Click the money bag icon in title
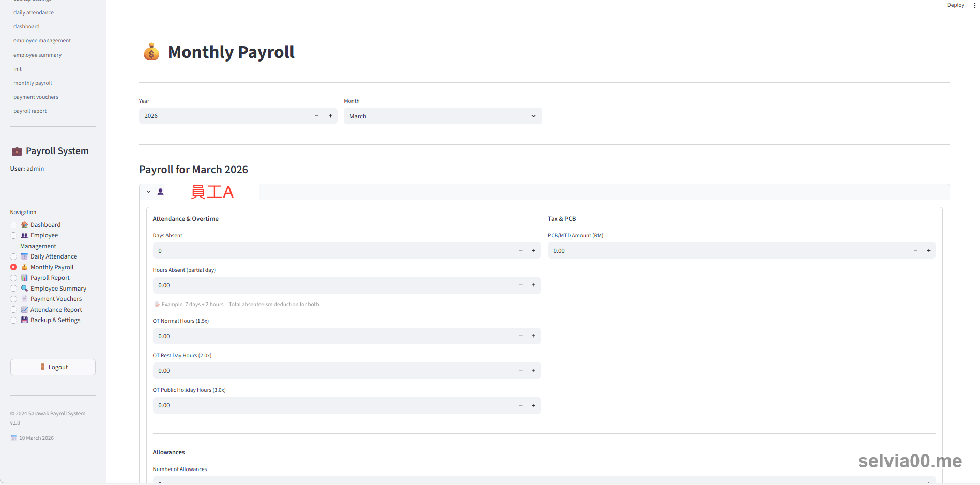The image size is (980, 485). 151,52
